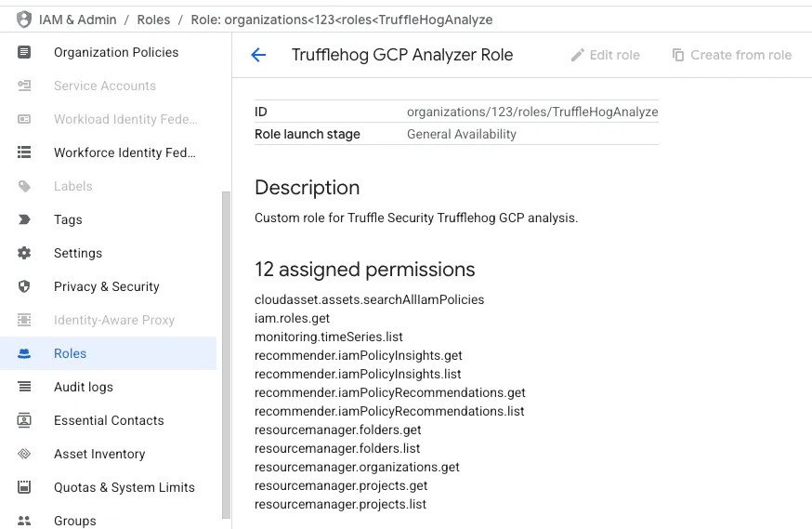Viewport: 812px width, 529px height.
Task: Click the TruffleHogAnalyze role breadcrumb
Action: (342, 20)
